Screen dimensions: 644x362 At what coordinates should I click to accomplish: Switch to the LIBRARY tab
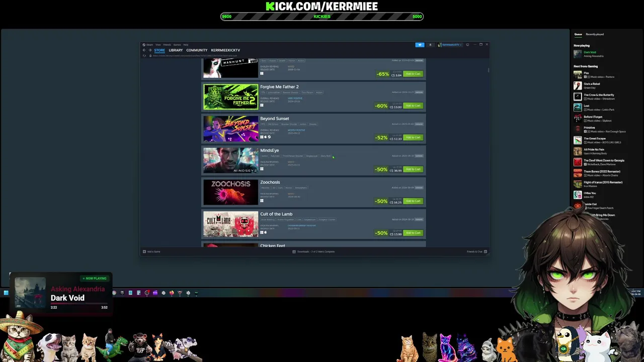coord(176,50)
